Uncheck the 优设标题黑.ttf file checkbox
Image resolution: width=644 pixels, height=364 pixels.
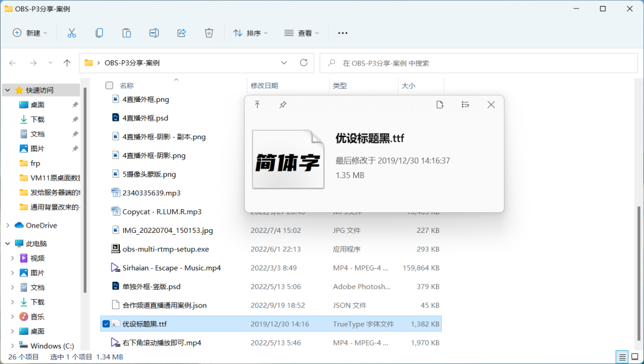[106, 324]
